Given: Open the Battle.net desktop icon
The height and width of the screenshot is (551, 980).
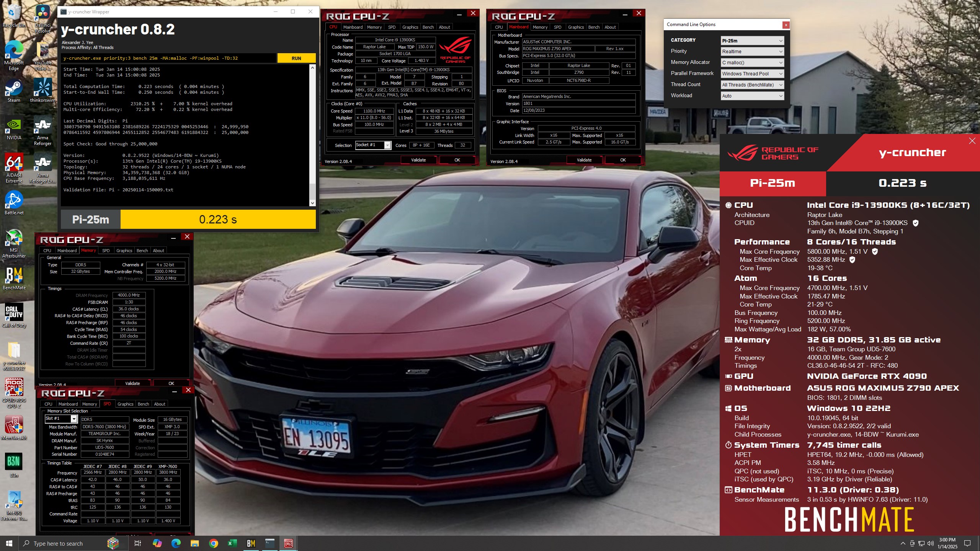Looking at the screenshot, I should click(14, 203).
